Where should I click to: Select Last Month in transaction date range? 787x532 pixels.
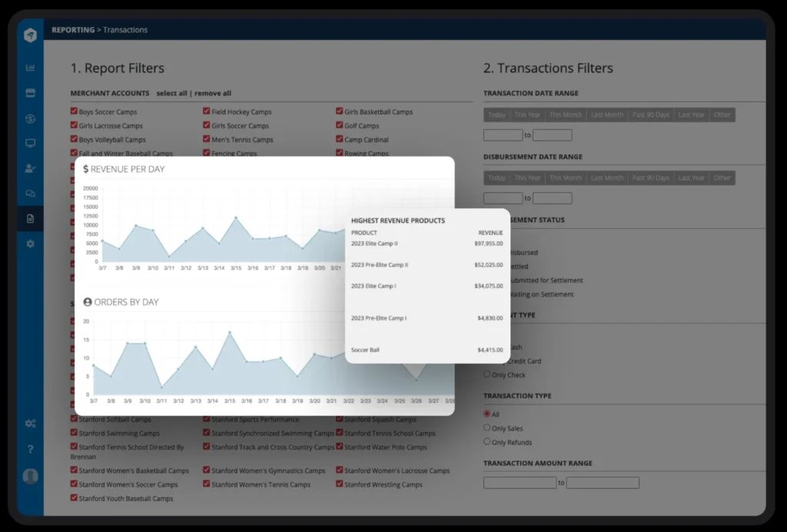[607, 115]
